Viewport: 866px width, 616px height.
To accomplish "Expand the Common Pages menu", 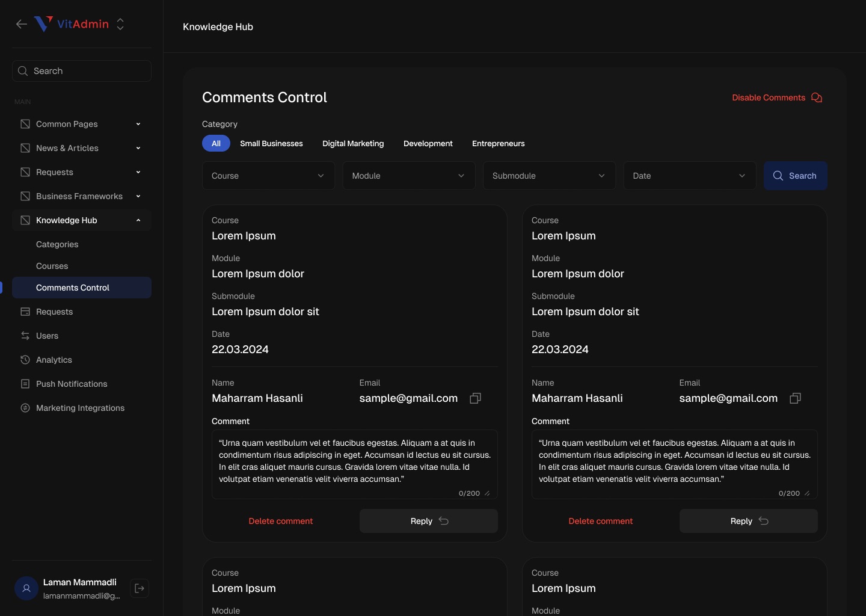I will 82,124.
